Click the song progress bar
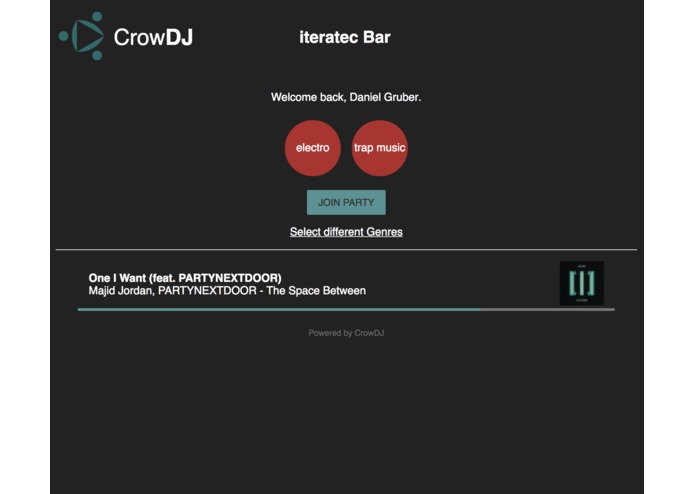The height and width of the screenshot is (494, 695). [x=346, y=310]
